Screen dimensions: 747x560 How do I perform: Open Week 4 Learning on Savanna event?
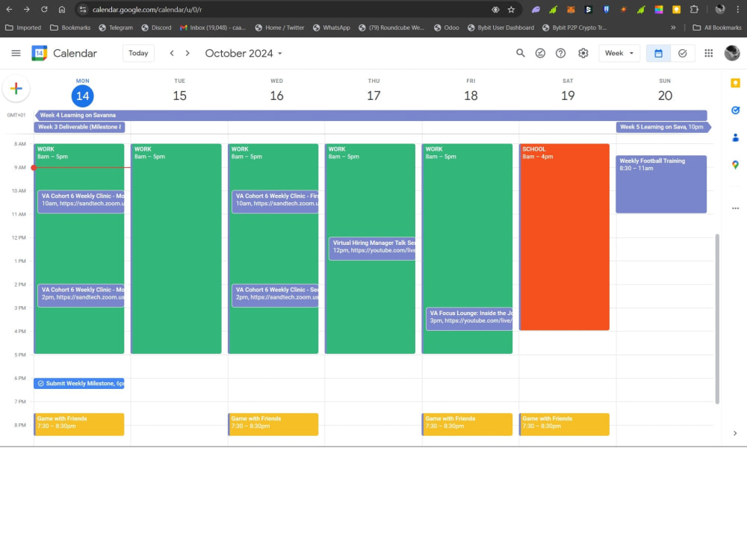coord(371,115)
